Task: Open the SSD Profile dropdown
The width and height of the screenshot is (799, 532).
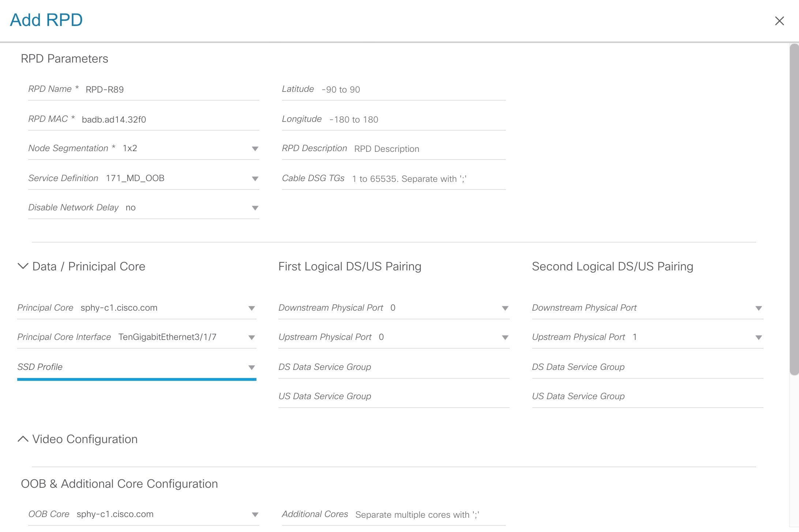Action: tap(251, 367)
